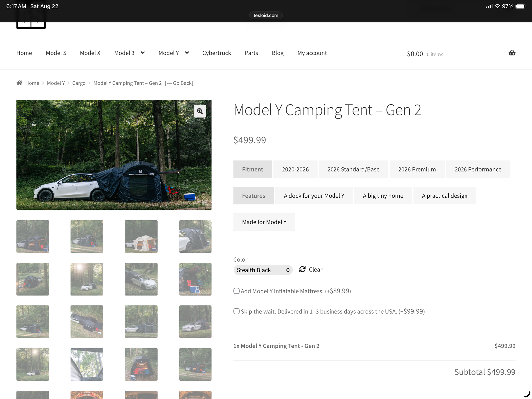Click the $499.99 price below the title
This screenshot has height=399, width=532.
[x=250, y=140]
